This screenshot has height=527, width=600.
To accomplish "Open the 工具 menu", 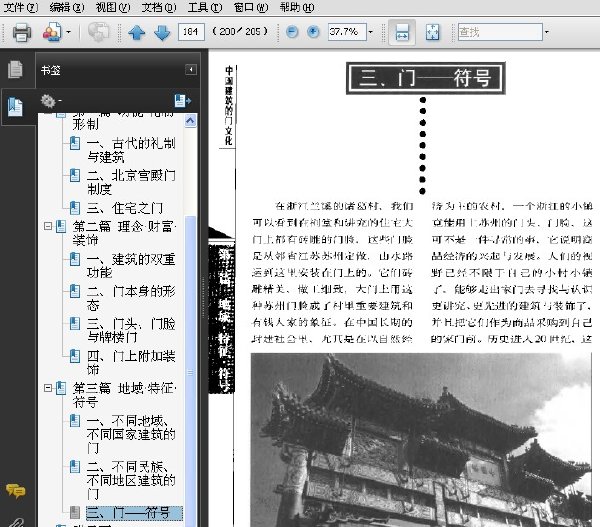I will [x=205, y=7].
